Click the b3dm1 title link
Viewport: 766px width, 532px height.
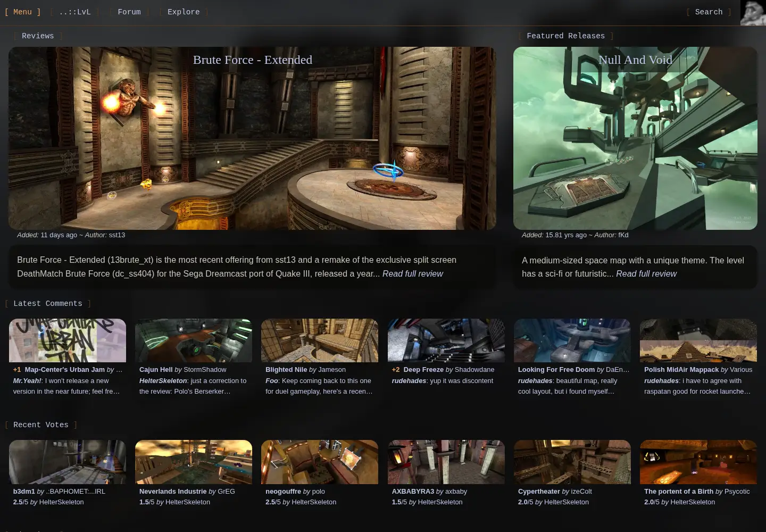[24, 492]
